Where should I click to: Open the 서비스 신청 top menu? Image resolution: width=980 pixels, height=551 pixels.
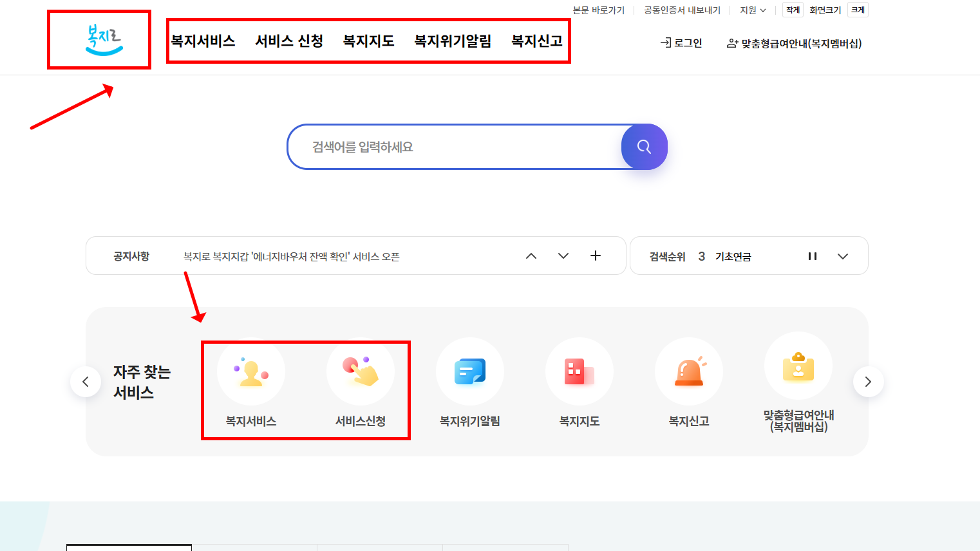(x=289, y=41)
